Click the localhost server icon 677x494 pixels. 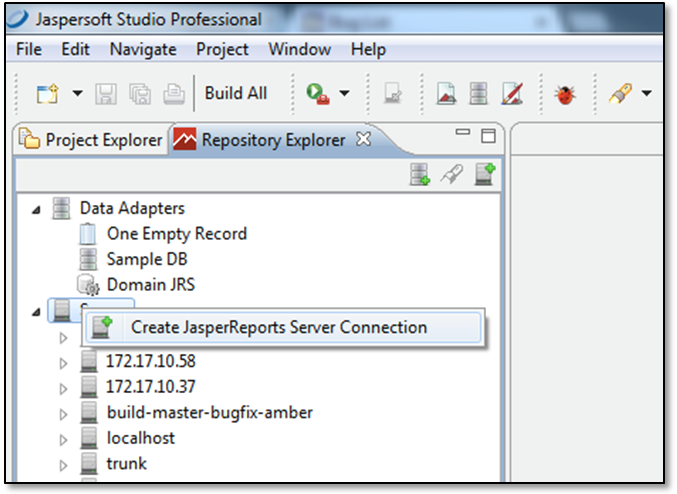pos(89,437)
